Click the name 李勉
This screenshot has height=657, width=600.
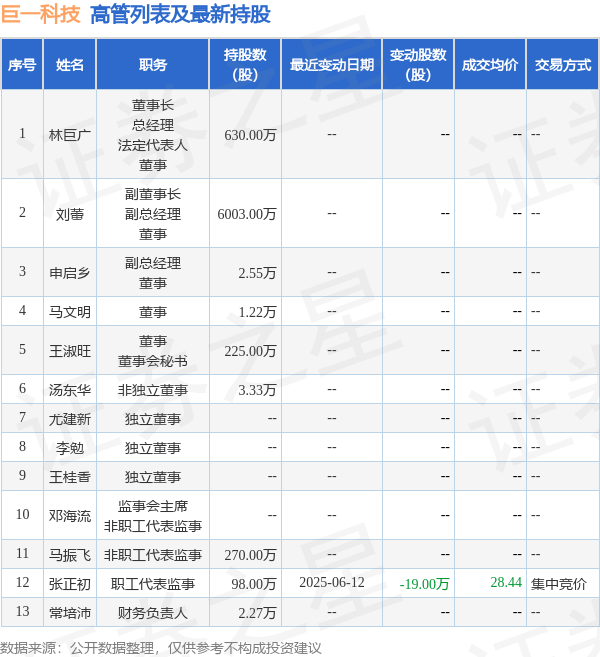(x=70, y=447)
